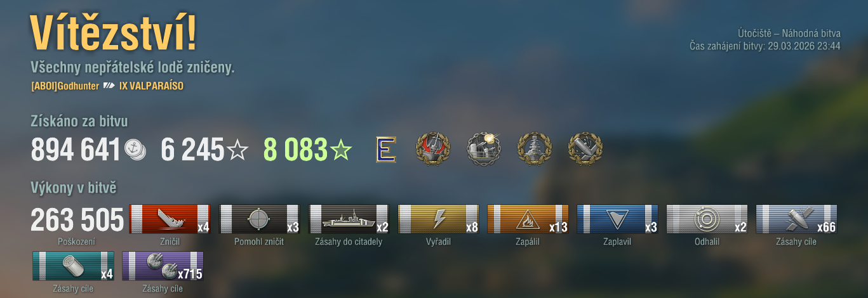Click the Zásahy cíle x66 ribbon
This screenshot has height=298, width=868.
pos(796,219)
